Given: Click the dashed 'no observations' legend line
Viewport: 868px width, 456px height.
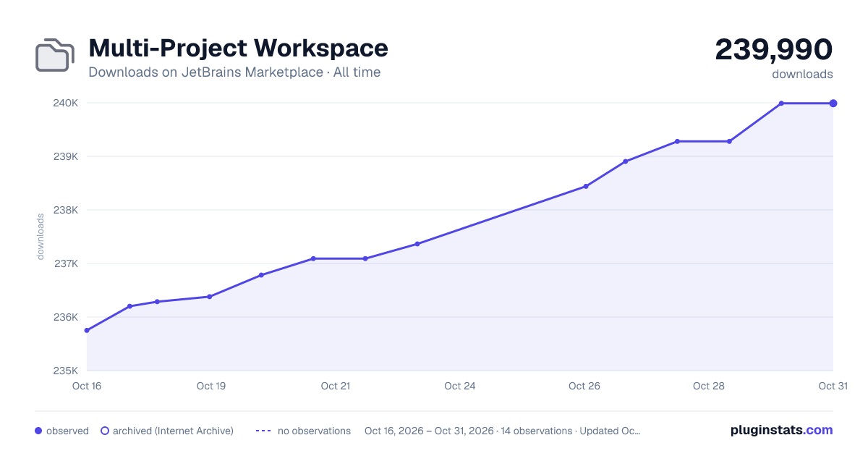Looking at the screenshot, I should [x=263, y=431].
